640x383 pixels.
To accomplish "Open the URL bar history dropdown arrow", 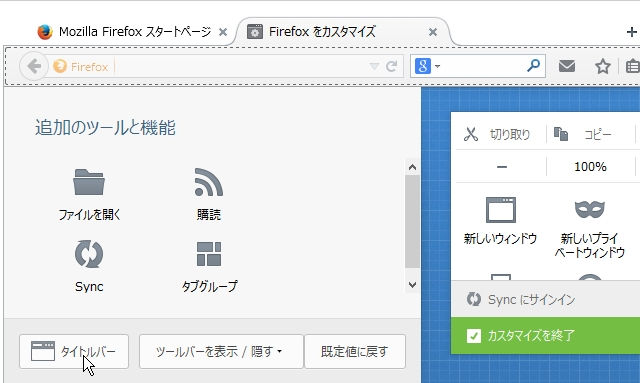I will click(x=374, y=66).
